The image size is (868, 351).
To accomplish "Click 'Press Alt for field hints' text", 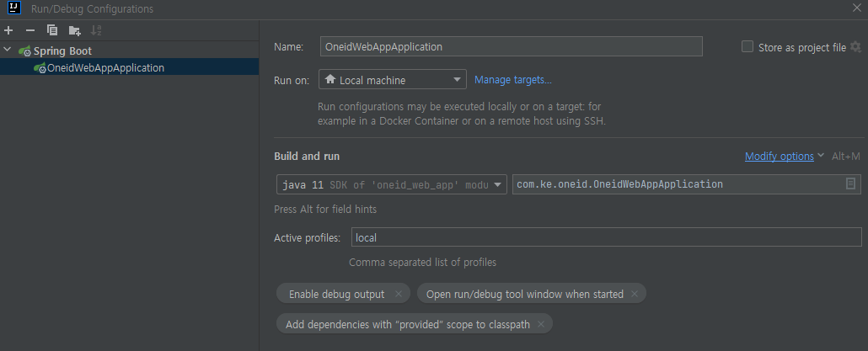I will [x=325, y=210].
